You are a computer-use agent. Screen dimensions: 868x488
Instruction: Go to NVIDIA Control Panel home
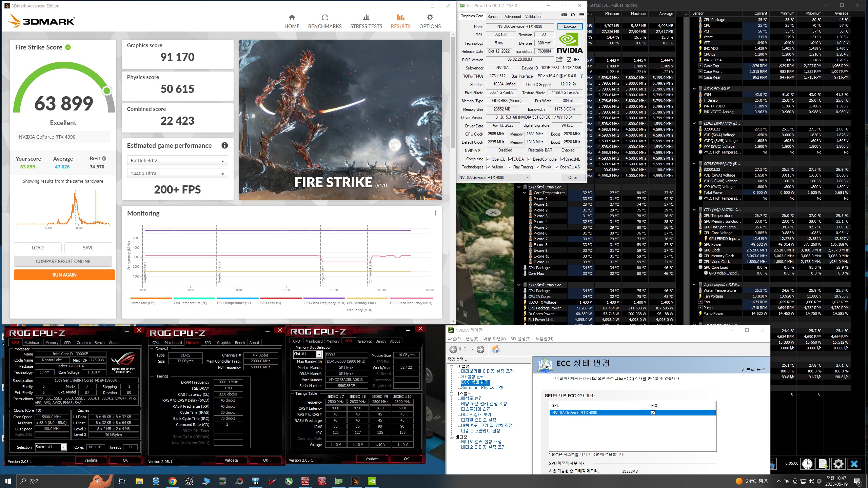point(495,349)
